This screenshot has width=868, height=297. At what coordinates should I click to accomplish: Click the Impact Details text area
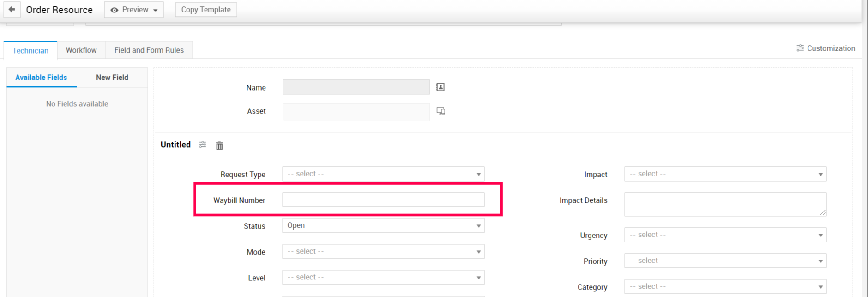pos(725,204)
